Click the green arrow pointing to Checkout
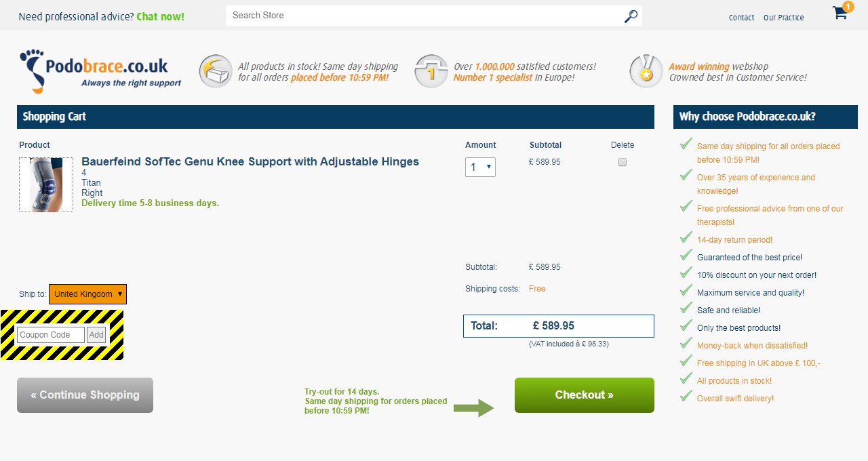This screenshot has height=461, width=868. click(x=473, y=407)
